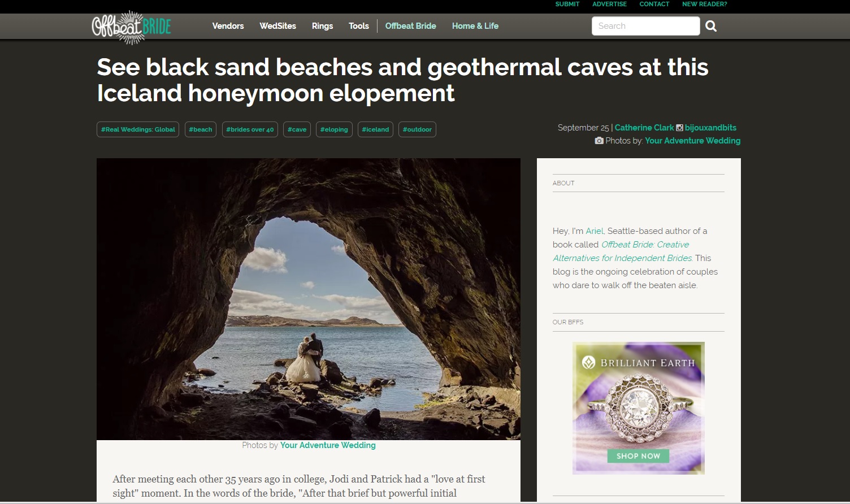Image resolution: width=850 pixels, height=504 pixels.
Task: Go to the Rings section
Action: (322, 26)
